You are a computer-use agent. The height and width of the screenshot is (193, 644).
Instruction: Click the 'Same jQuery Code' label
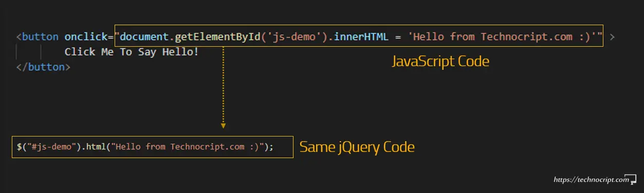[357, 147]
